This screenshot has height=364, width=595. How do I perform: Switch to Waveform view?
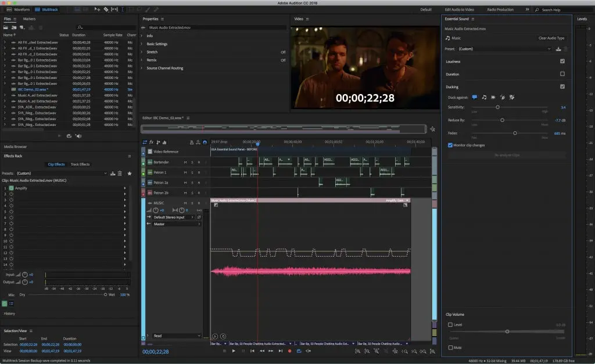21,9
